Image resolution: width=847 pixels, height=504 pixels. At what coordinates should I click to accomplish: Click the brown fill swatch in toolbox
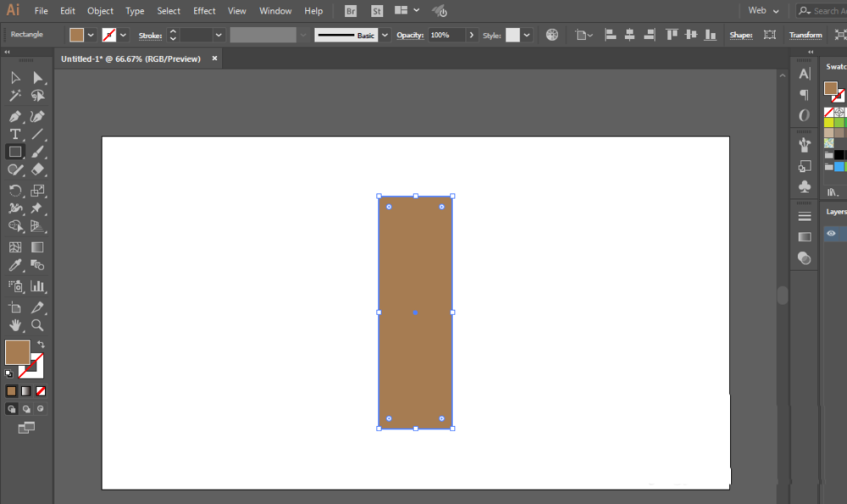click(17, 352)
